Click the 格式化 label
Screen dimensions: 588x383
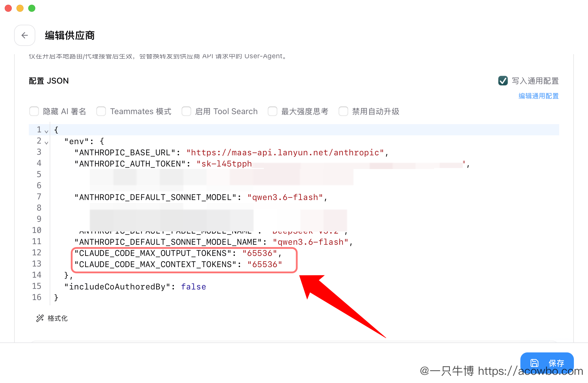click(58, 318)
